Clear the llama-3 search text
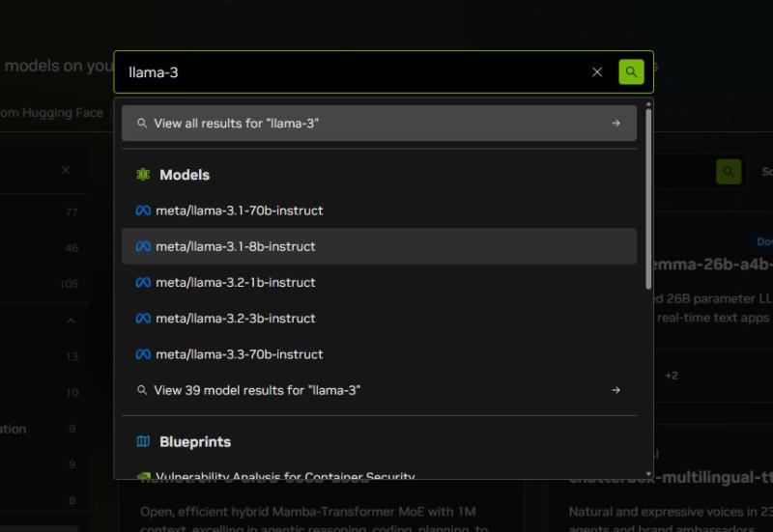Image resolution: width=773 pixels, height=532 pixels. point(597,72)
